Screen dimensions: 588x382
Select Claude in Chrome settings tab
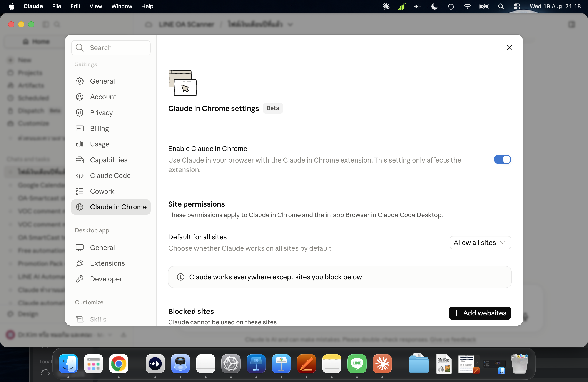click(111, 207)
